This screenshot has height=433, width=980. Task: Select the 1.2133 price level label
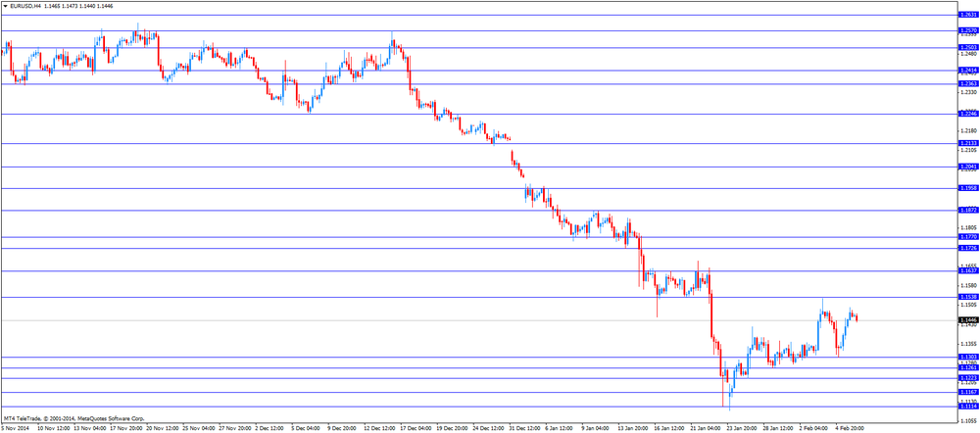(x=967, y=143)
